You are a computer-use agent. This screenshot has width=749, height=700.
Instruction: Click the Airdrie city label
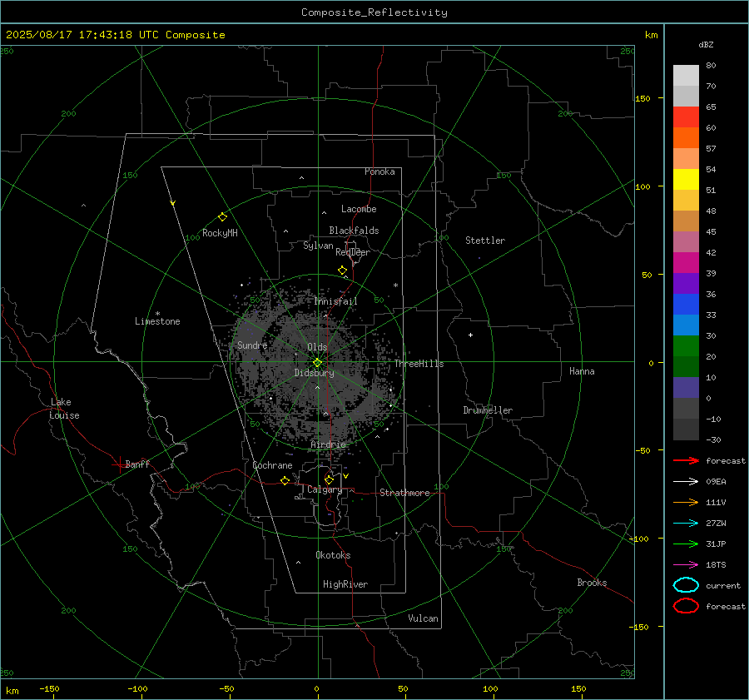point(328,444)
